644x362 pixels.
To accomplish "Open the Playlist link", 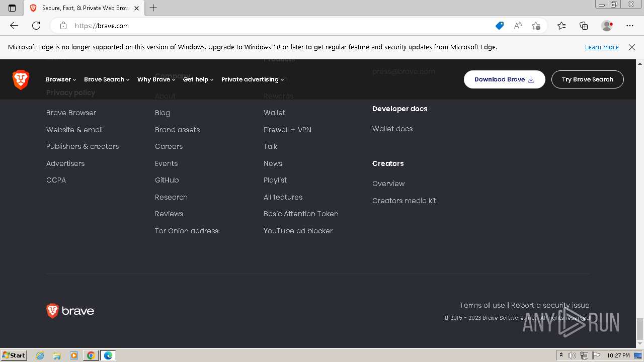I will pos(275,180).
